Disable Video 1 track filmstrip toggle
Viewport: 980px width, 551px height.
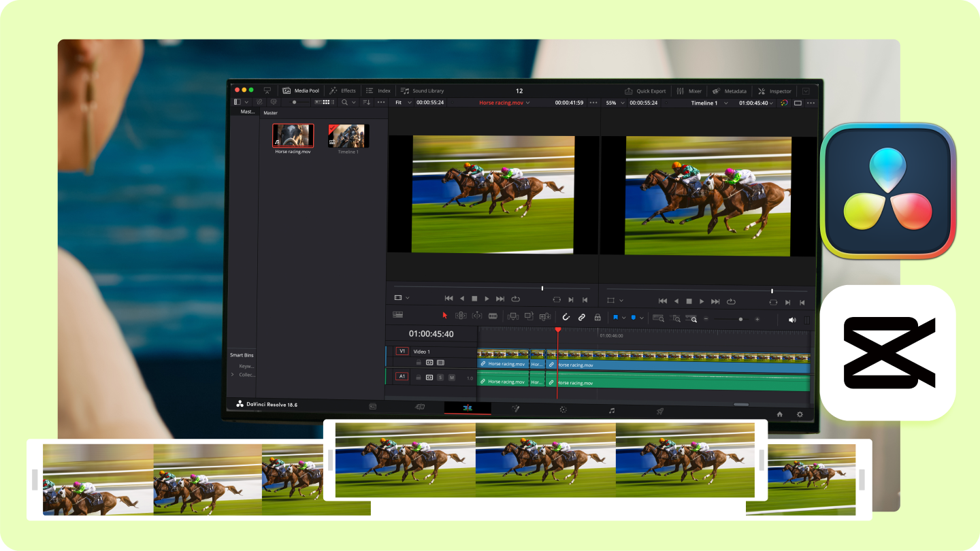pos(440,363)
